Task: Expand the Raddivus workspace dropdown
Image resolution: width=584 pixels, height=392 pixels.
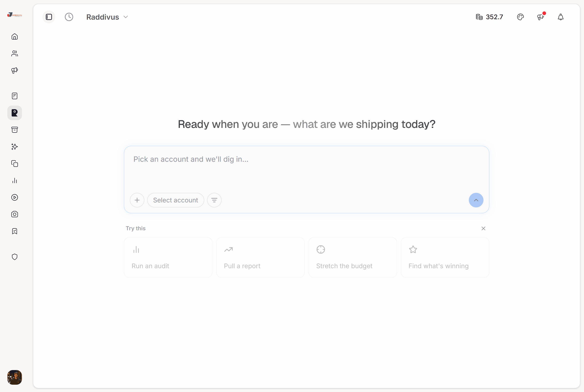Action: (x=107, y=17)
